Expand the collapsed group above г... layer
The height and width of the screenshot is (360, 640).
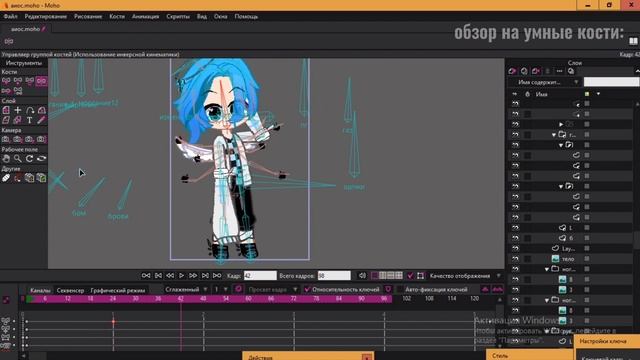point(561,124)
